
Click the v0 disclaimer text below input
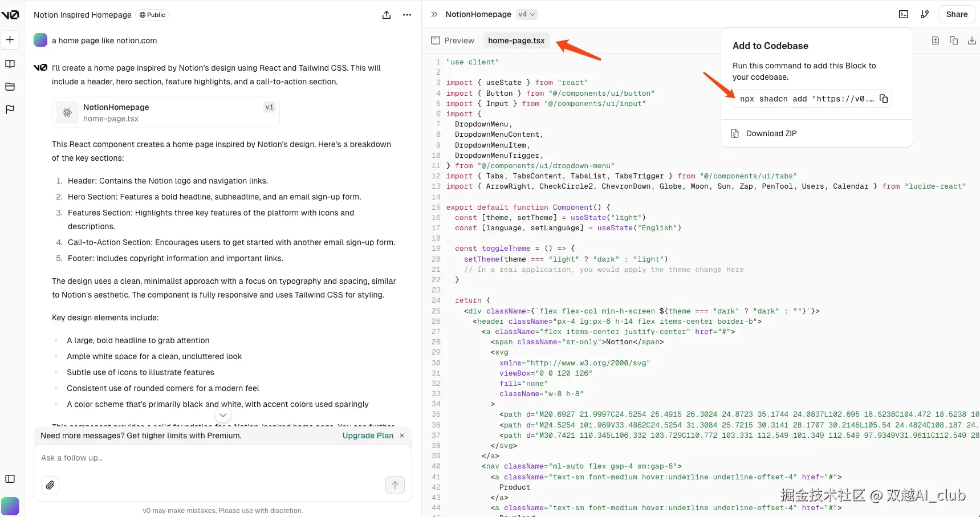coord(223,511)
